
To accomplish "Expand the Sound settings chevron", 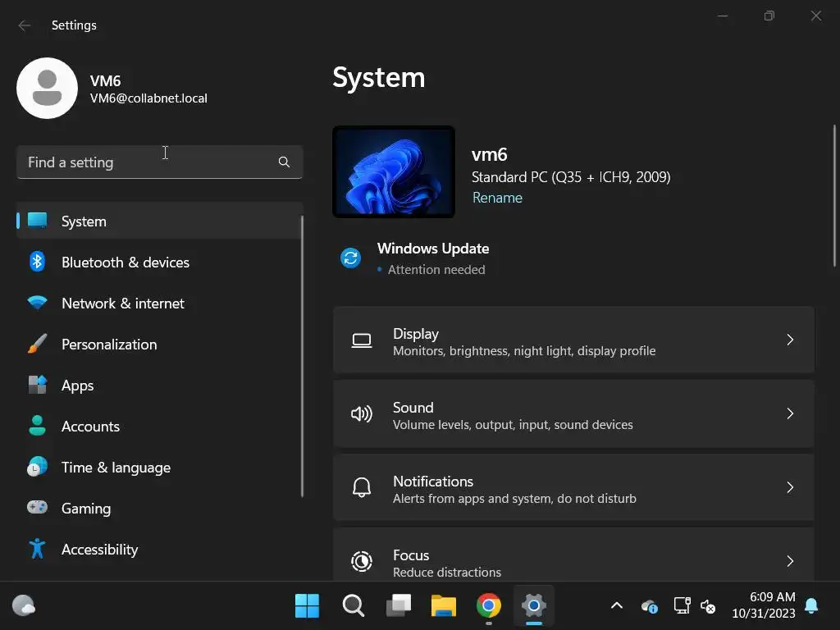I will pyautogui.click(x=790, y=413).
